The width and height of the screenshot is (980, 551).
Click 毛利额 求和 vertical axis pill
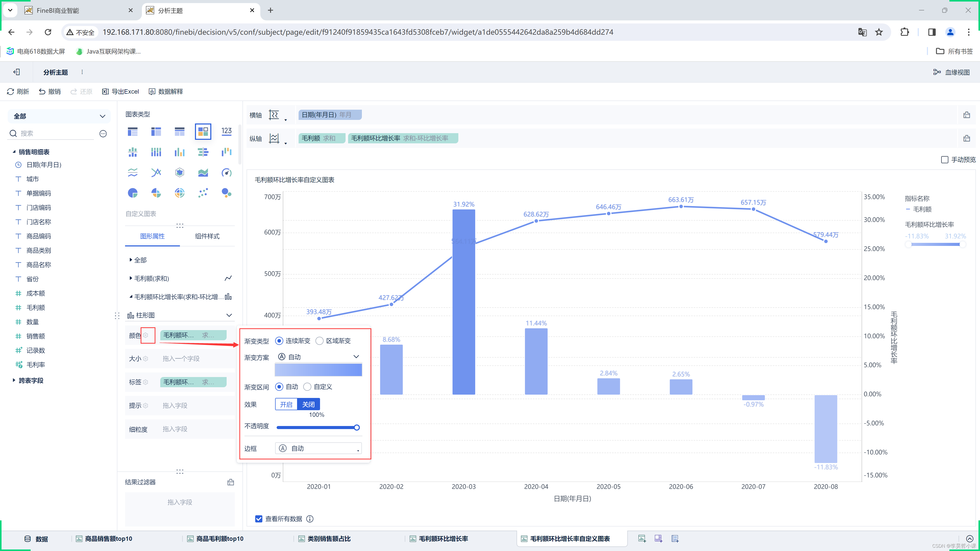click(x=322, y=139)
